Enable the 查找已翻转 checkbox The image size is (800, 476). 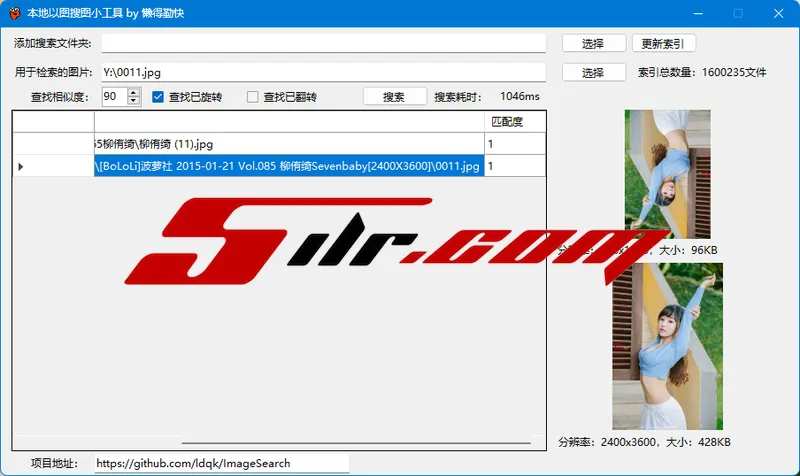click(x=252, y=96)
